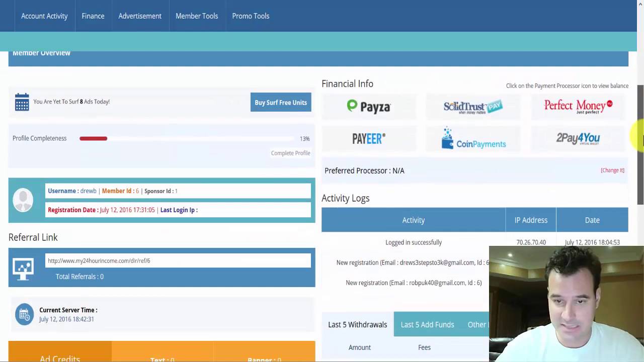The width and height of the screenshot is (644, 362).
Task: Click the 70.26.70.40 IP address cell
Action: 531,242
